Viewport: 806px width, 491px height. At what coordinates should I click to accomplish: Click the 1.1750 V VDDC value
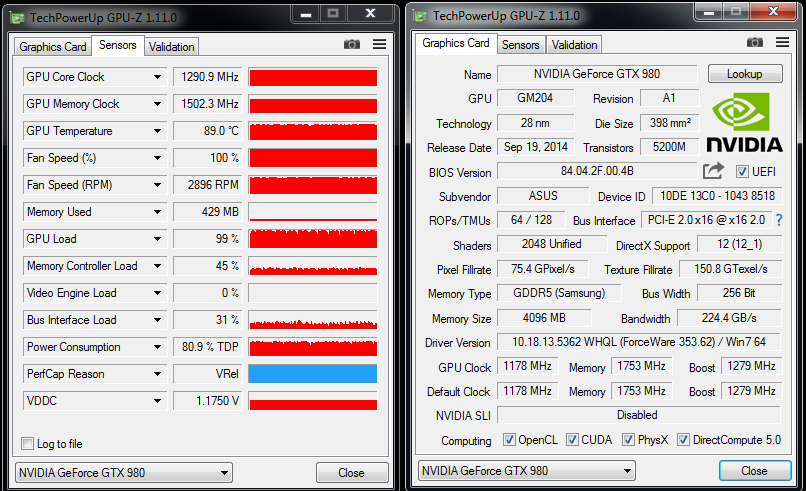click(207, 401)
